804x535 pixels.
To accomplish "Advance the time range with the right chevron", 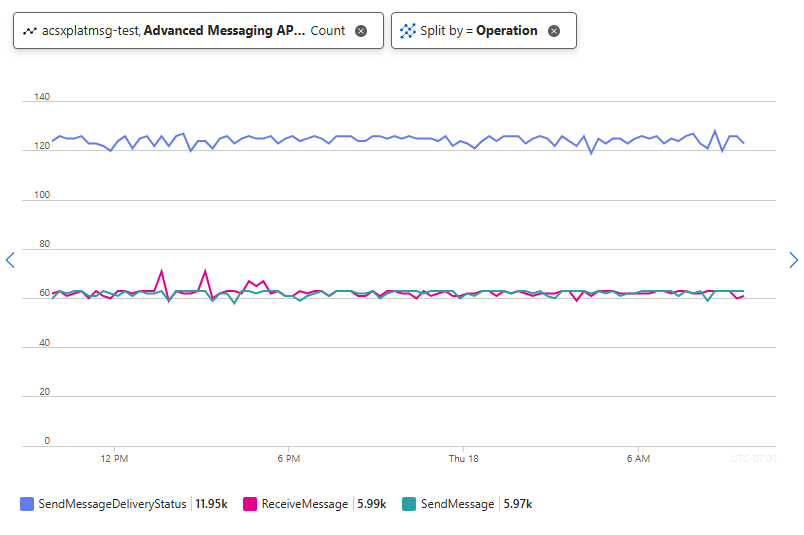I will tap(794, 260).
